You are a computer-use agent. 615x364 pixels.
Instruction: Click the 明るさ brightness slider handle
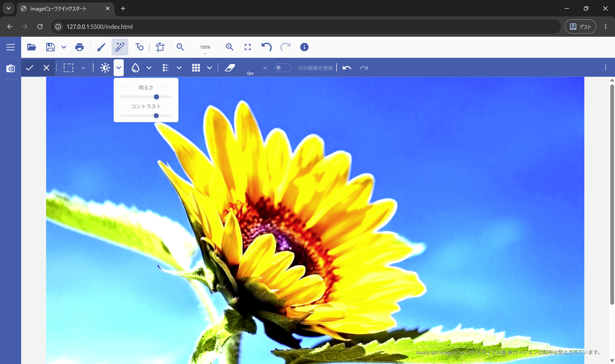(x=157, y=97)
